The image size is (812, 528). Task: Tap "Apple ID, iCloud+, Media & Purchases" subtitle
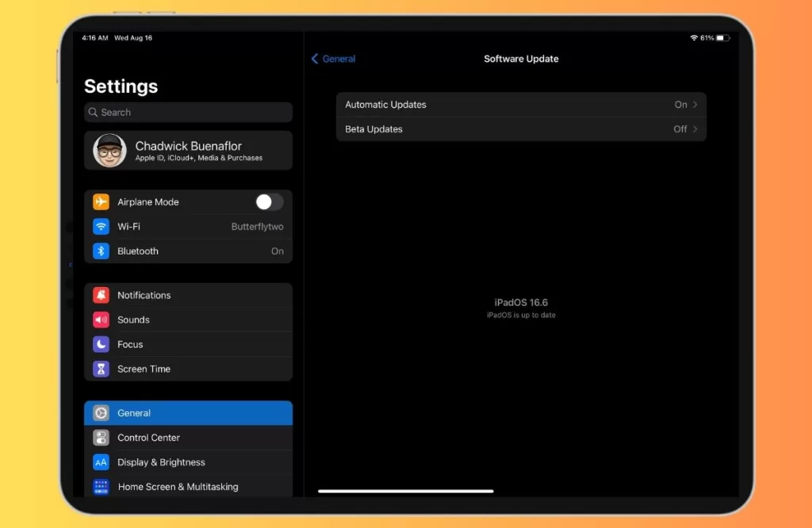click(199, 158)
